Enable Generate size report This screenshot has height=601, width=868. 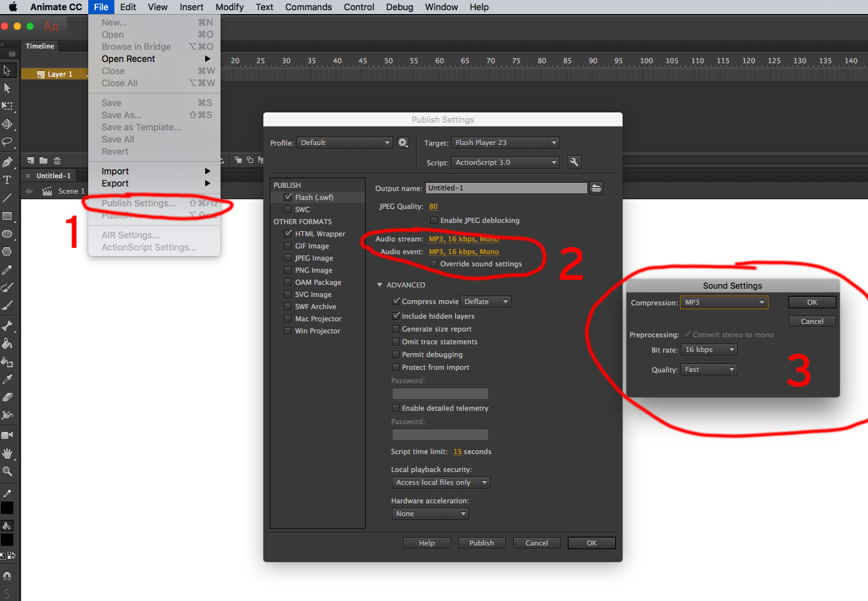(x=396, y=329)
